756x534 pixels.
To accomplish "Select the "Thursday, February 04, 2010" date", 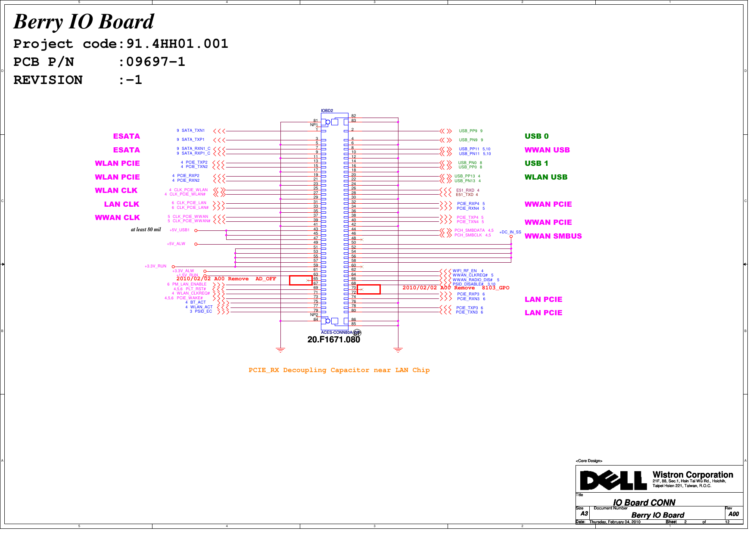I will click(x=615, y=522).
